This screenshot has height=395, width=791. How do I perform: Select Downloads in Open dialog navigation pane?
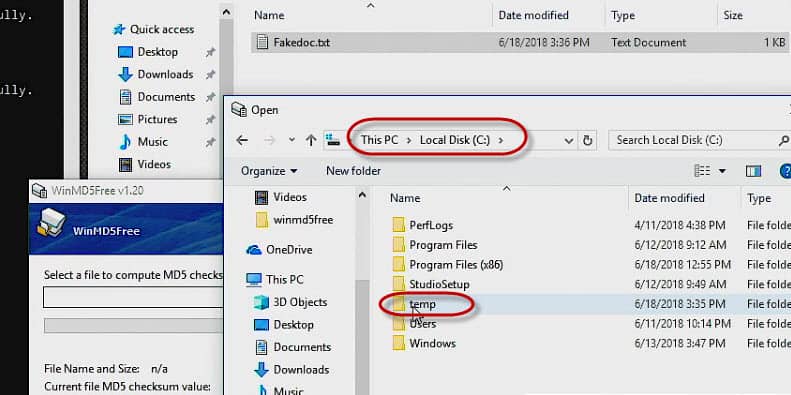pos(301,370)
